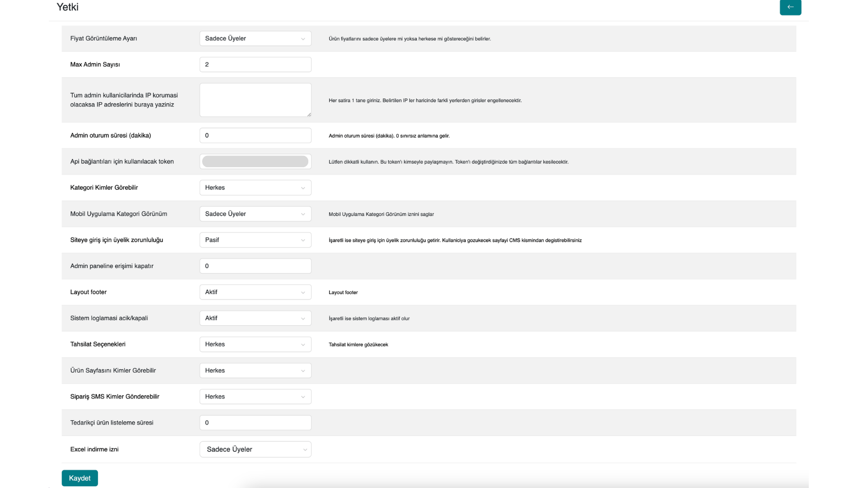Click the back arrow button
Viewport: 868px width, 488px height.
pos(790,7)
